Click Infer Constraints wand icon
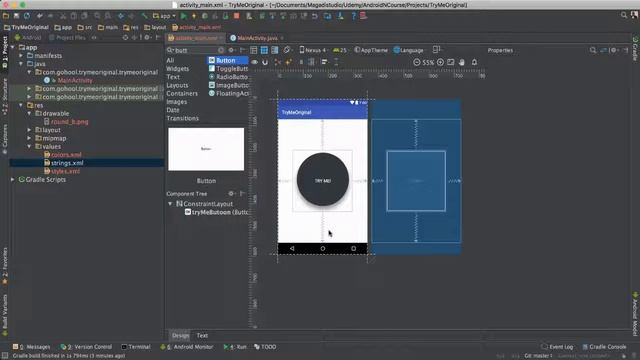The height and width of the screenshot is (360, 640). (x=289, y=62)
